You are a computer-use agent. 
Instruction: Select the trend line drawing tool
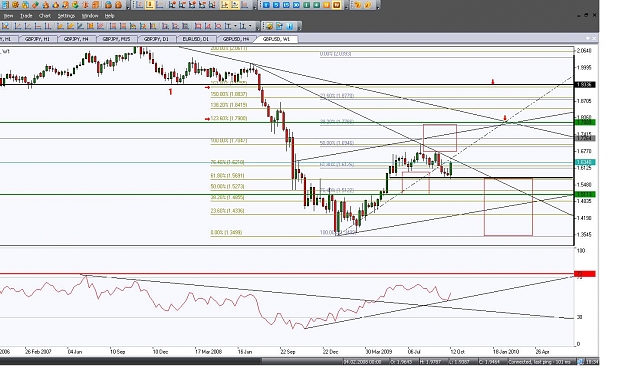click(x=18, y=26)
